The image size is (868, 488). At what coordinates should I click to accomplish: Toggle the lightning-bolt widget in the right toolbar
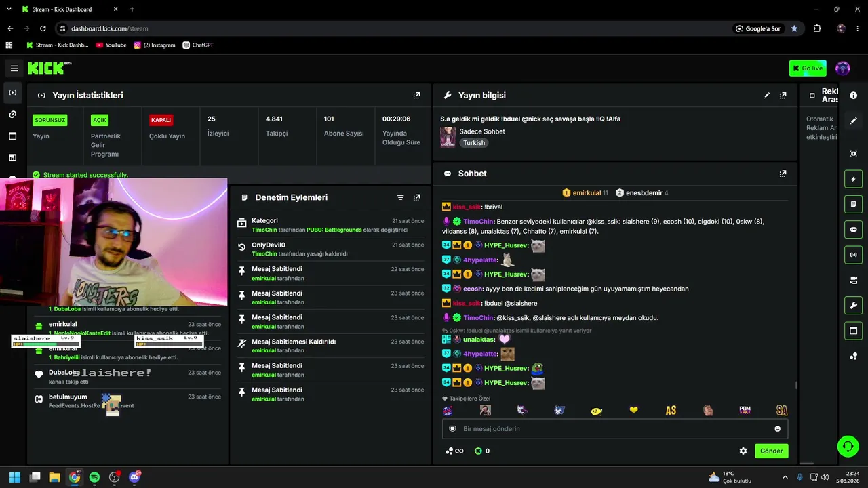click(853, 179)
